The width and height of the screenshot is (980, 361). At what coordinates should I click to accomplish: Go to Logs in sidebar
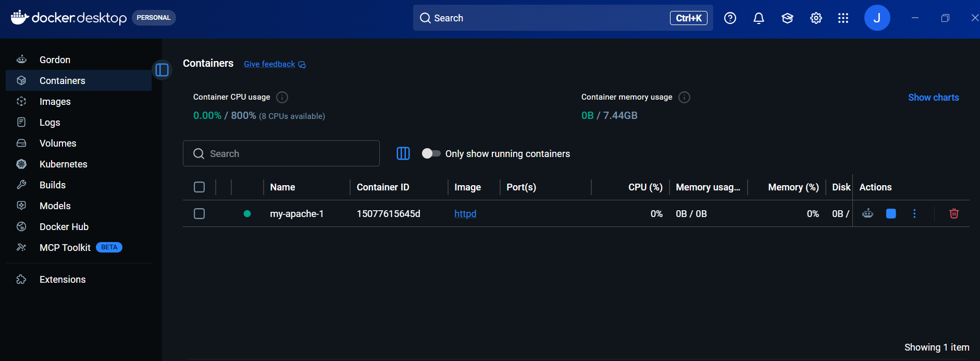tap(78, 122)
